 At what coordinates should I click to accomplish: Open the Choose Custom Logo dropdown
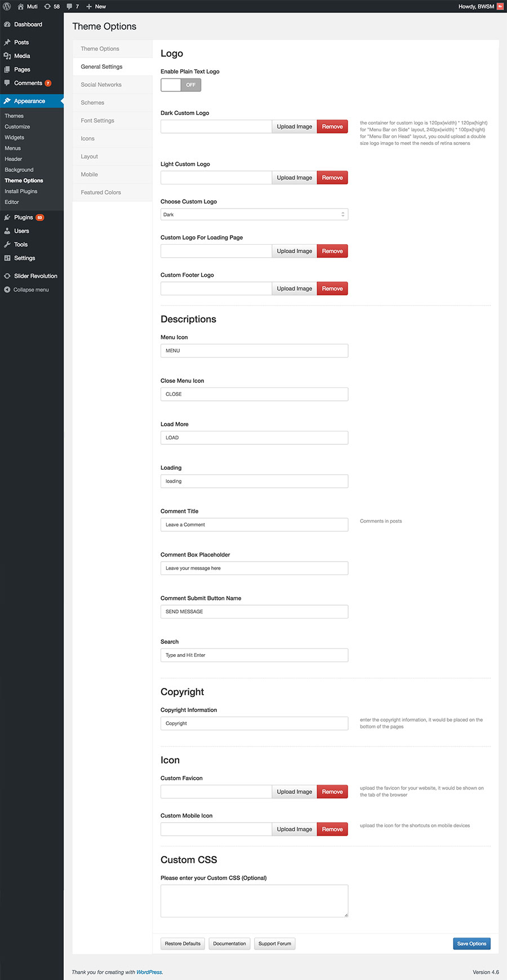pos(254,214)
